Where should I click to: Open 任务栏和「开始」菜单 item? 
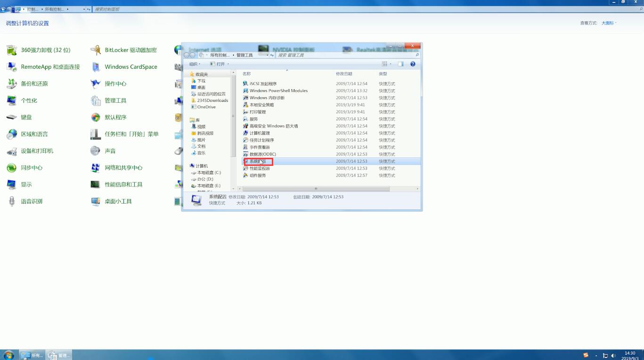125,134
